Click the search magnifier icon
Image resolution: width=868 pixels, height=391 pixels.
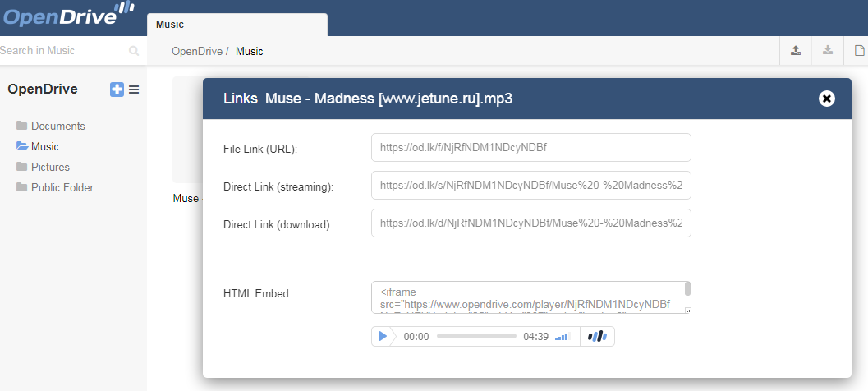(134, 51)
